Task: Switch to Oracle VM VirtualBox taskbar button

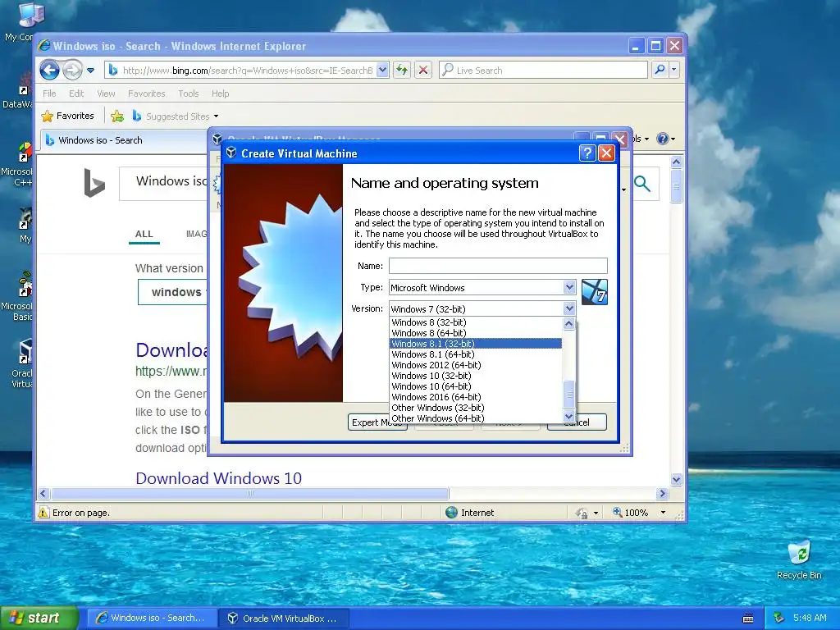Action: (x=284, y=618)
